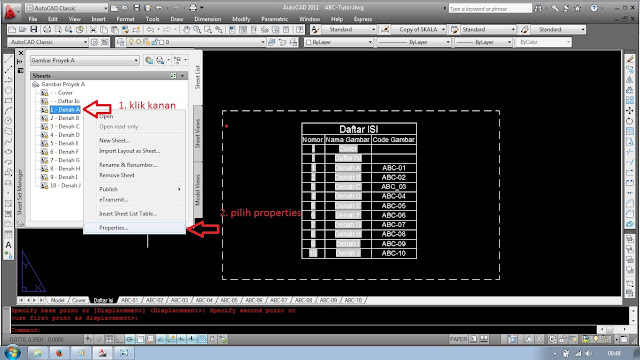The image size is (640, 360).
Task: Click the Dimension Style icon
Action: point(384,29)
